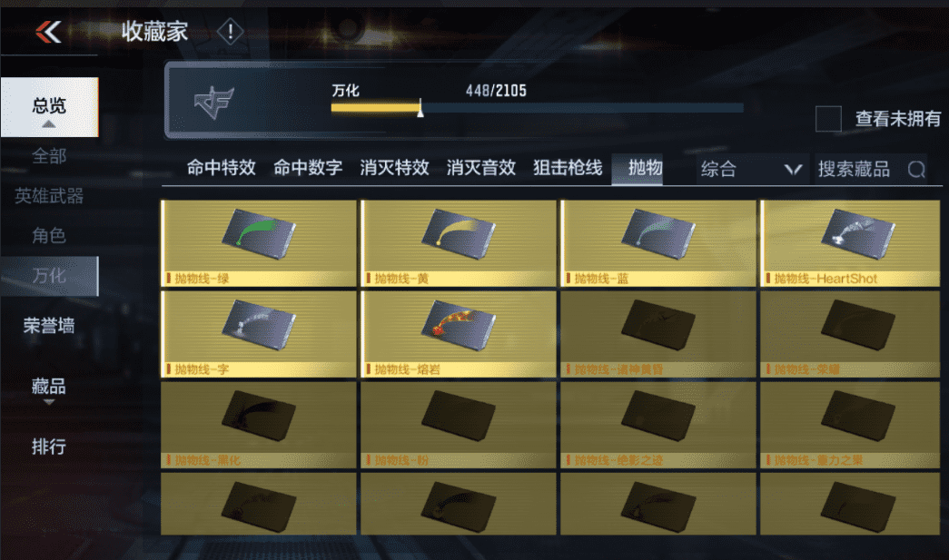
Task: Enable the 查看未拥有 checkbox
Action: click(828, 119)
